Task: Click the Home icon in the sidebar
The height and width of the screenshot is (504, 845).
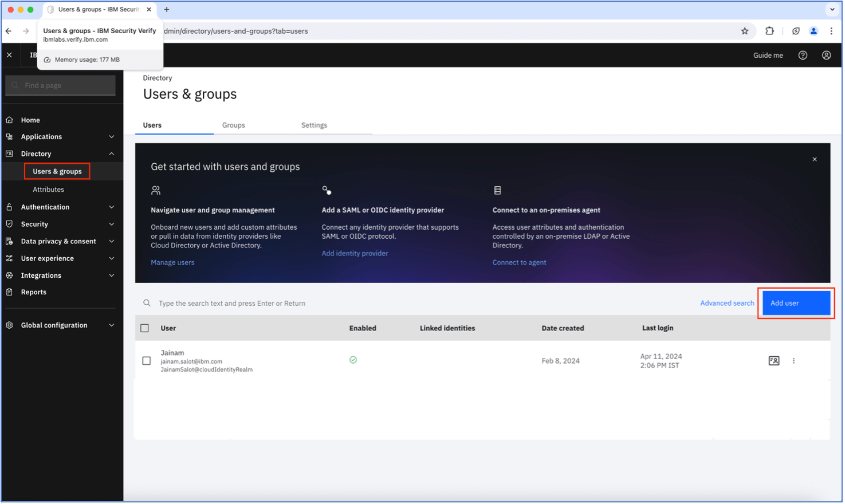Action: pos(10,120)
